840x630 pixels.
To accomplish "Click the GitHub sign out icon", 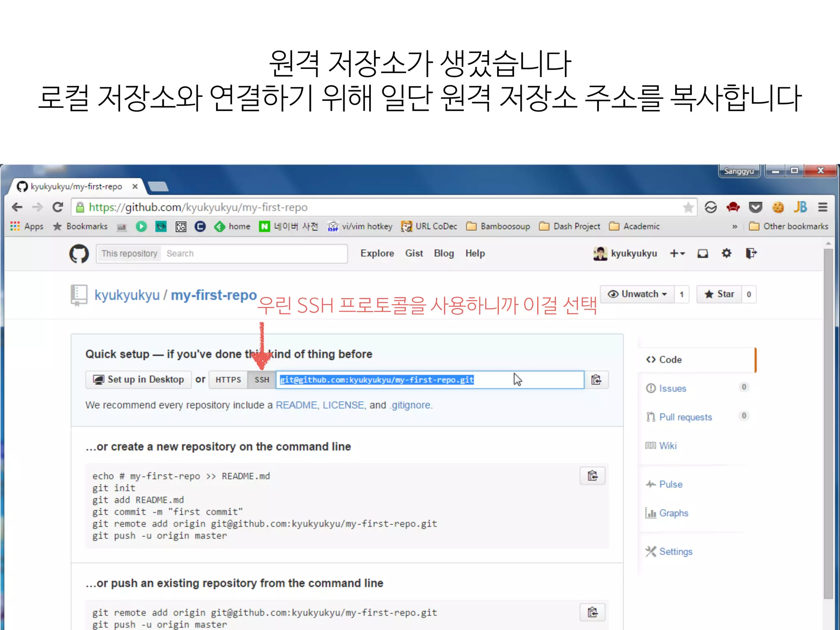I will point(751,253).
